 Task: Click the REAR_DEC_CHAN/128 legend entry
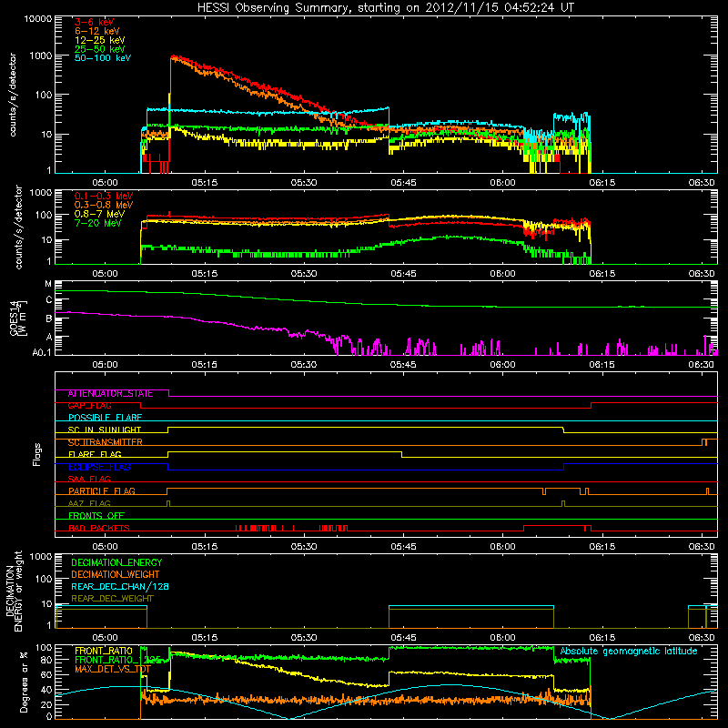(120, 586)
